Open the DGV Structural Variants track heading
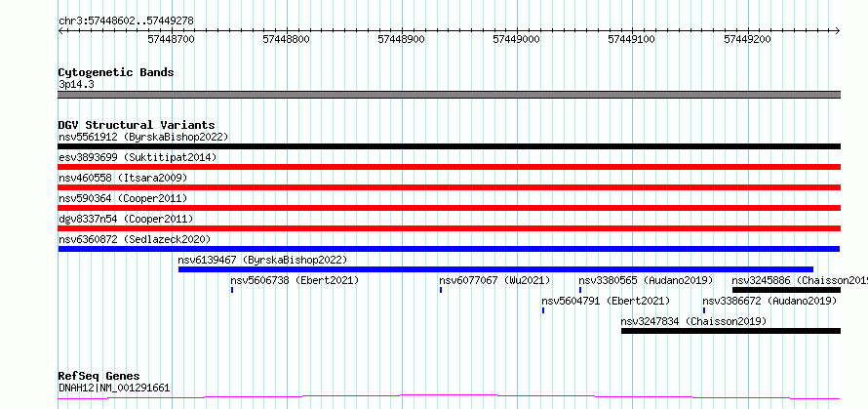 (x=137, y=125)
